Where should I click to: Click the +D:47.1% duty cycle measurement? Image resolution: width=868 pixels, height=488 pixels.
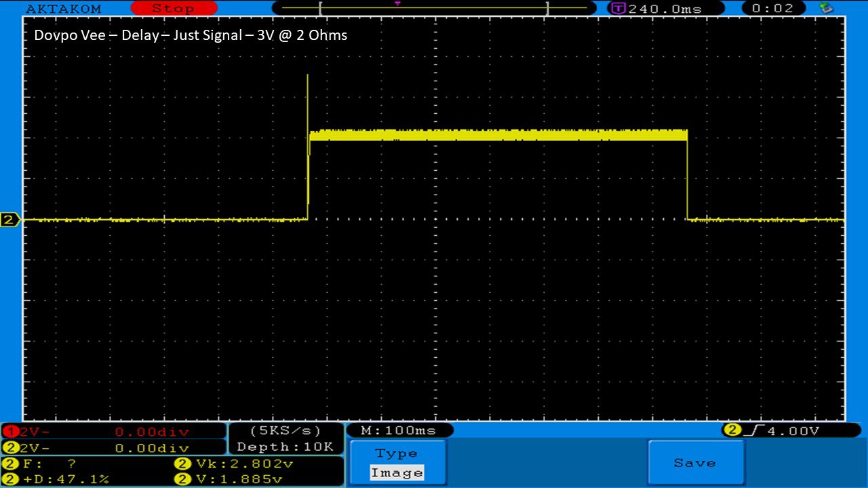click(65, 479)
